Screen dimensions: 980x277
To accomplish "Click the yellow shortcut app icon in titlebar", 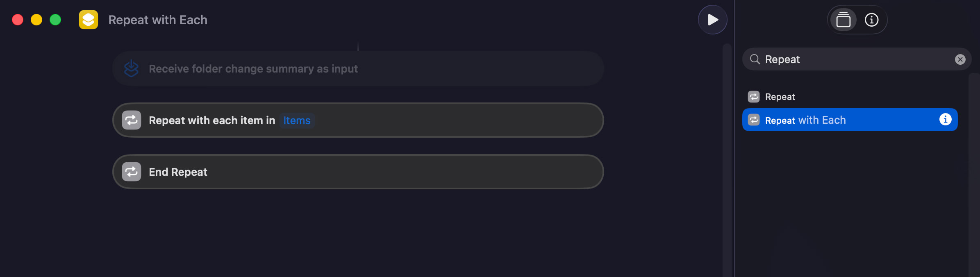I will [x=88, y=19].
